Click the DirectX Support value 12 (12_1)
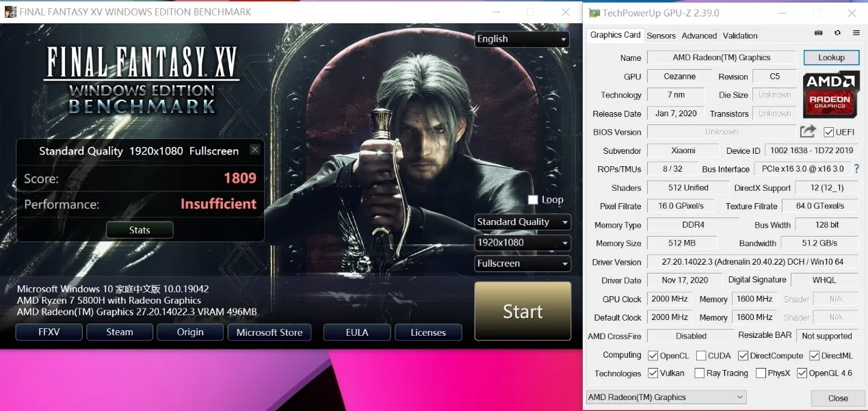This screenshot has height=411, width=868. (x=827, y=187)
